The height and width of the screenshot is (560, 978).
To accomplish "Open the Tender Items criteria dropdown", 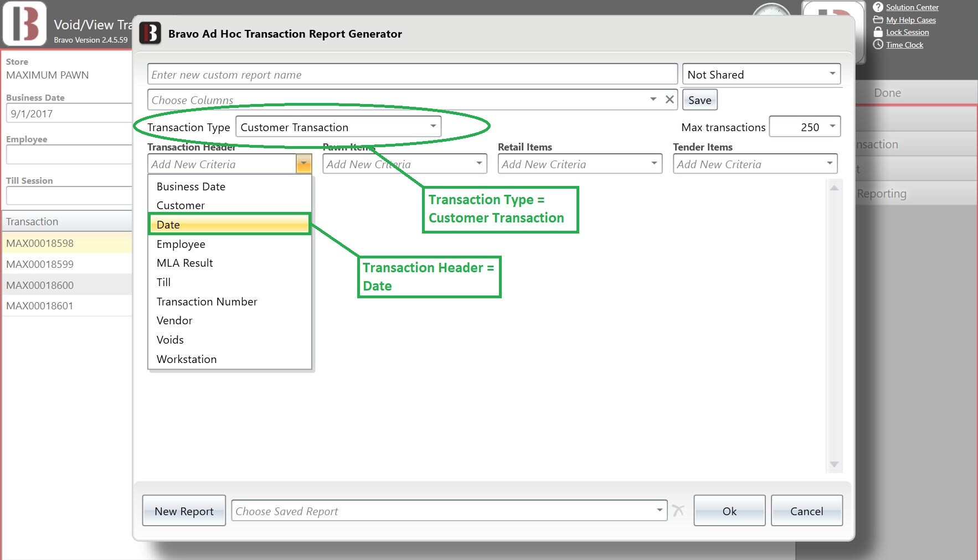I will pyautogui.click(x=755, y=164).
